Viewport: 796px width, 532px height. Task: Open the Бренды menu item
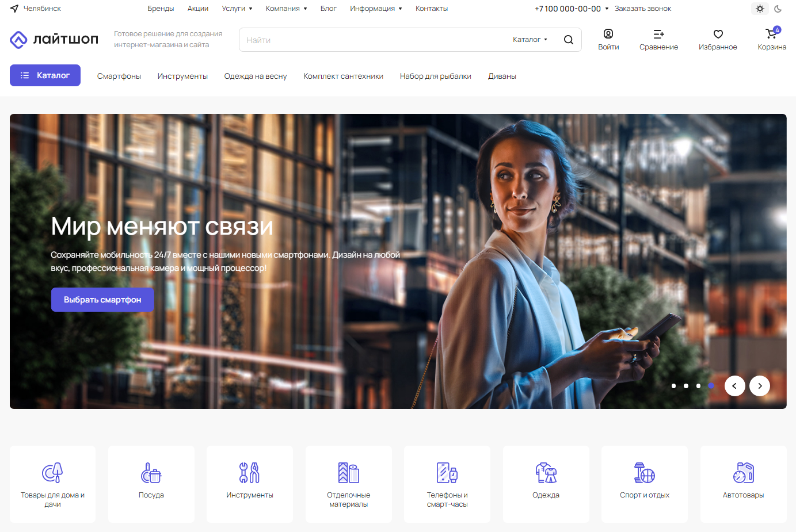pyautogui.click(x=161, y=9)
